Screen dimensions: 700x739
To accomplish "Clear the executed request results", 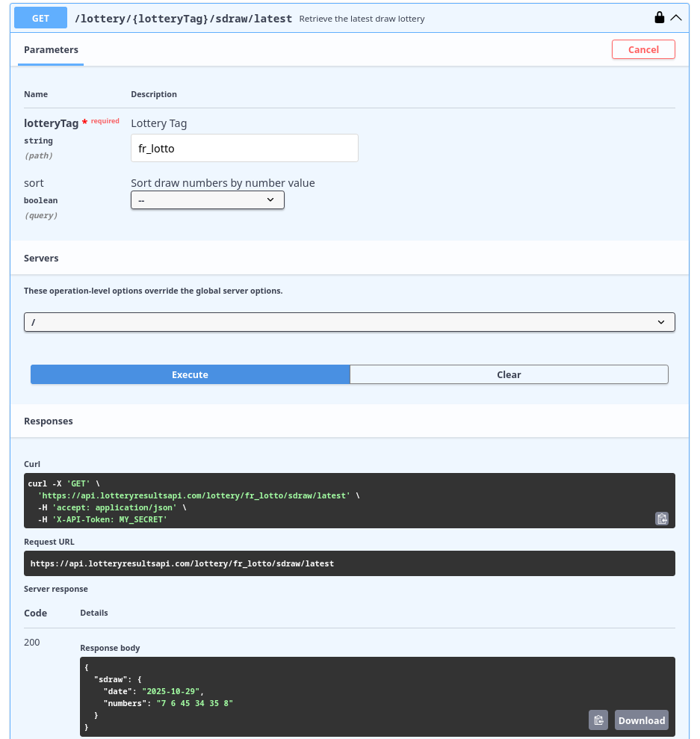I will click(509, 374).
